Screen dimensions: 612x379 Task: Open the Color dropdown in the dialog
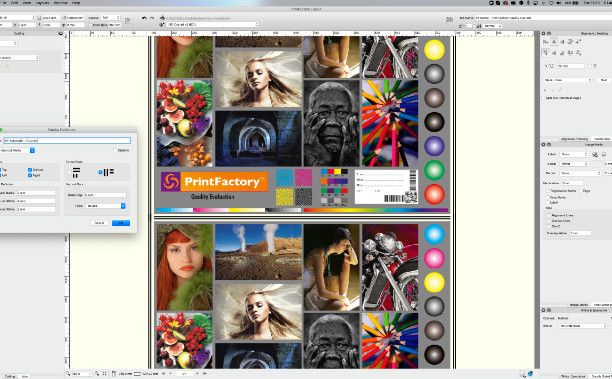105,206
